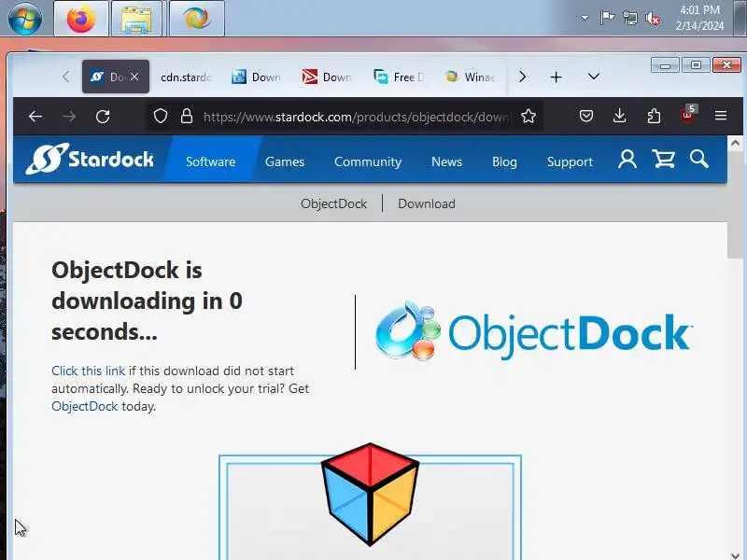This screenshot has height=560, width=747.
Task: Open the Games menu
Action: tap(285, 161)
